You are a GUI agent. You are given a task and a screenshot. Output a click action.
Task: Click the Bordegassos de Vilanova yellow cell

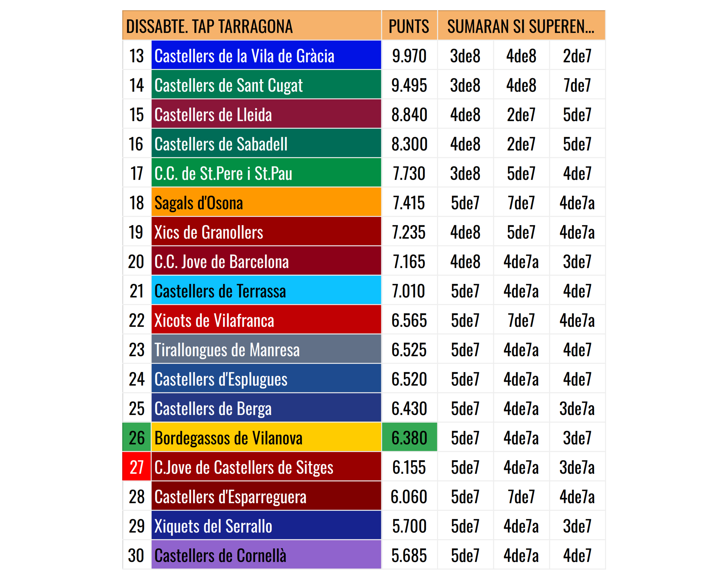pyautogui.click(x=266, y=437)
